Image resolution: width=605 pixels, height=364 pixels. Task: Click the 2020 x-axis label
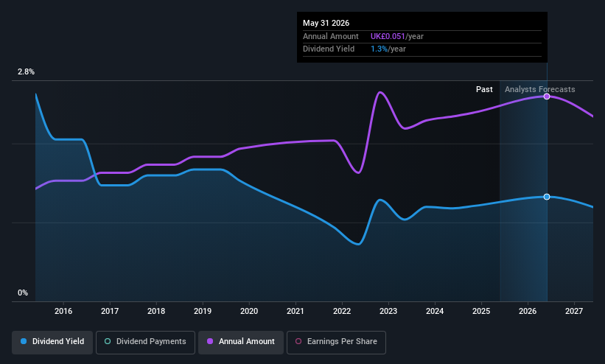(249, 312)
